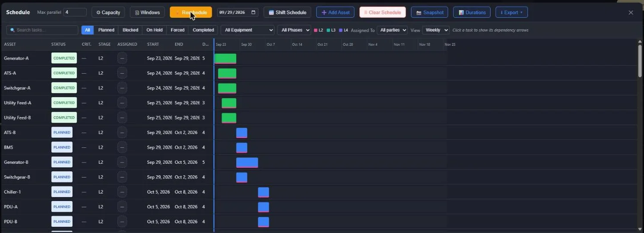The width and height of the screenshot is (644, 233).
Task: Take a schedule Snapshot
Action: click(x=430, y=12)
